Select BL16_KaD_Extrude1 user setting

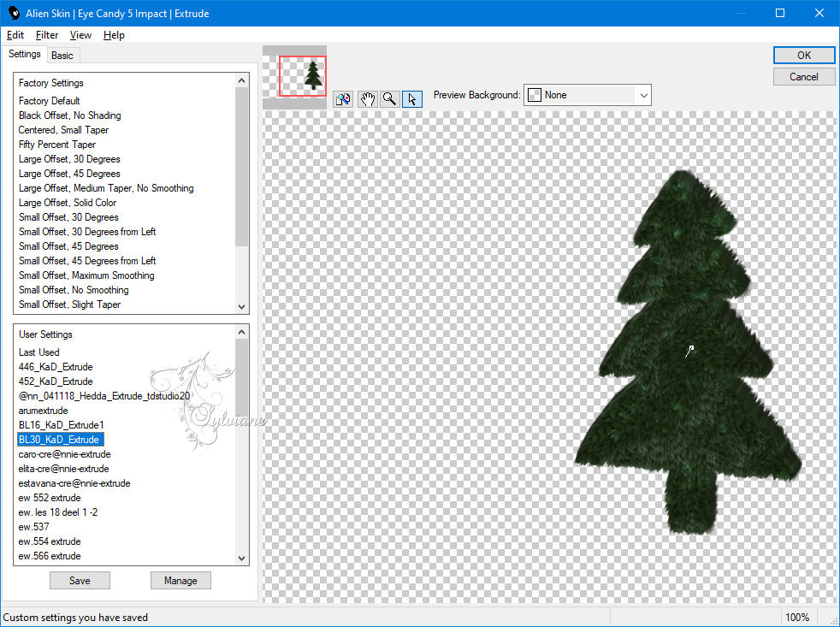[x=61, y=425]
